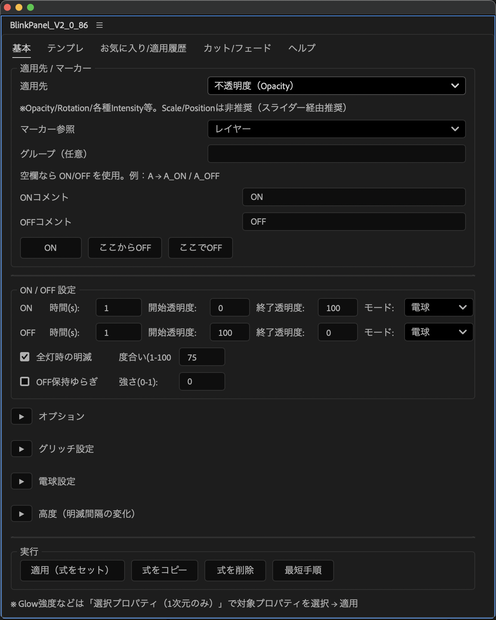Click the ここからOFF button
Screen dimensions: 496x620
point(125,248)
